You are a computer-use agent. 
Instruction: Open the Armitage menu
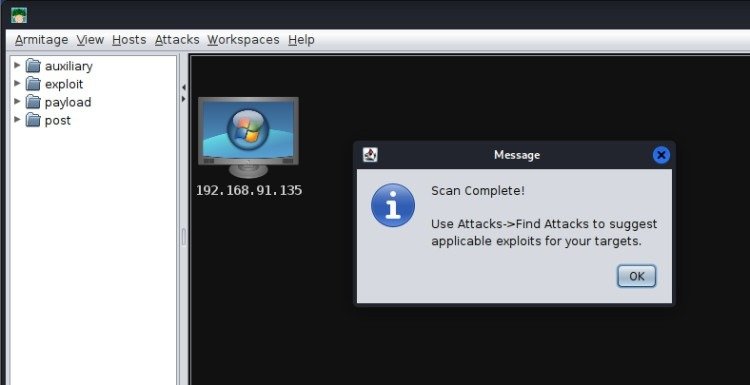41,40
